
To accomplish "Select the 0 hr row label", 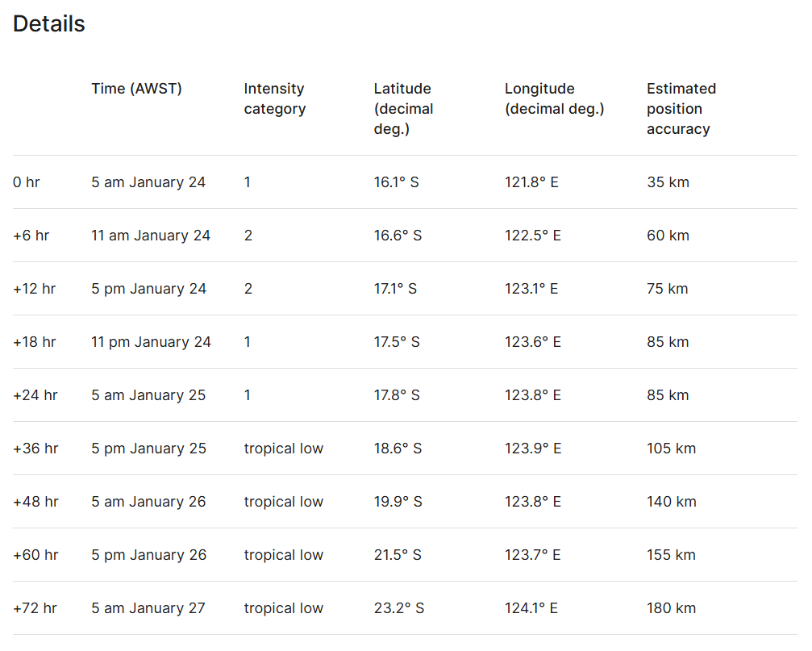I will click(x=27, y=182).
